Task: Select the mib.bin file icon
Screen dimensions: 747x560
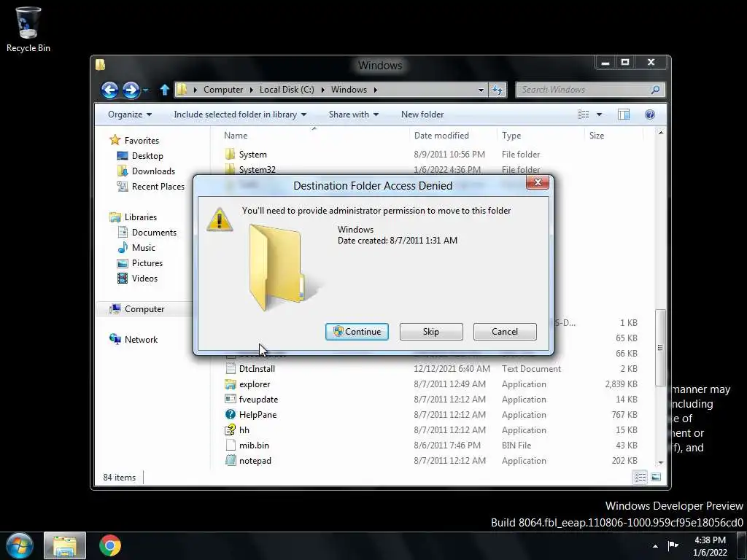Action: 230,446
